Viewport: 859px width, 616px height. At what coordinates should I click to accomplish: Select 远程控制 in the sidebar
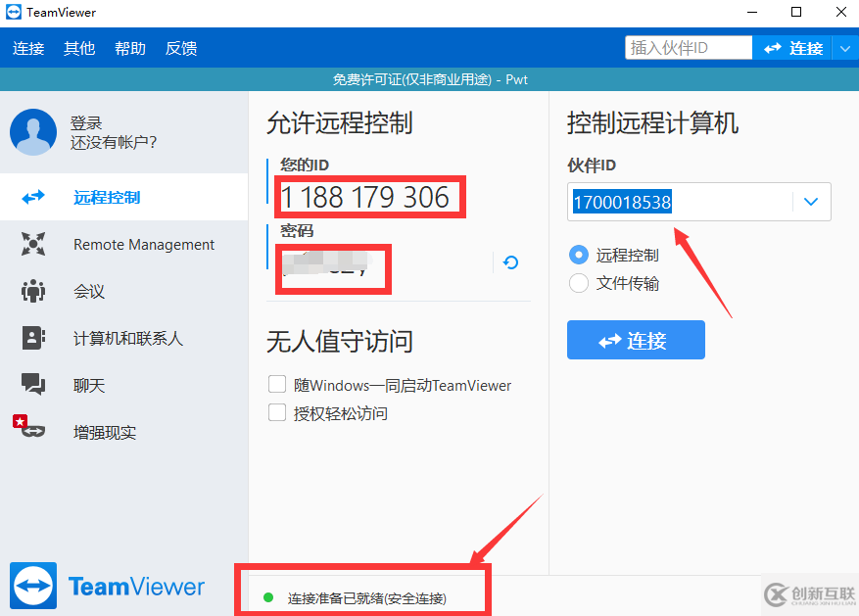123,197
